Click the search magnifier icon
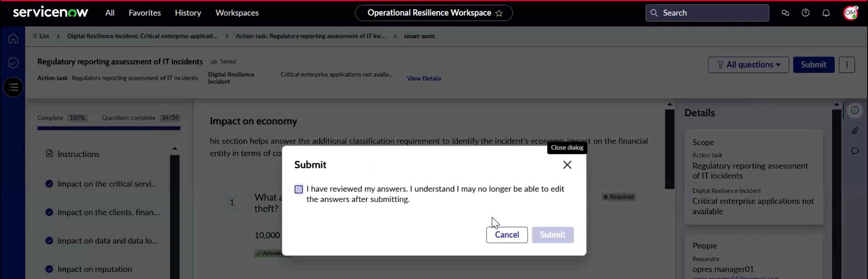 (654, 13)
